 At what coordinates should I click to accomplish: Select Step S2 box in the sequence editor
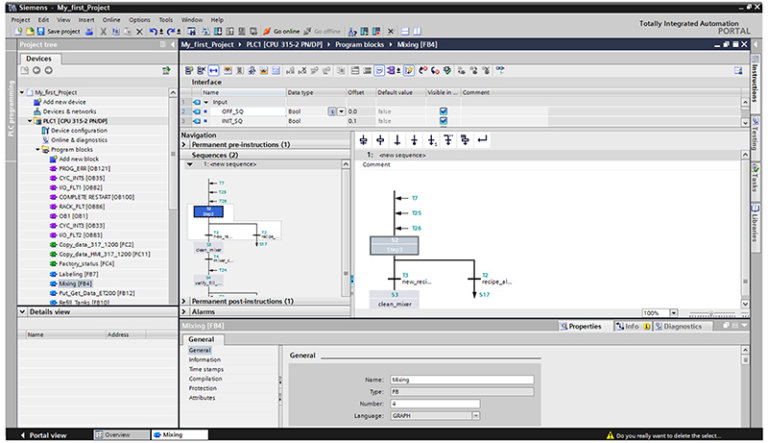[x=394, y=246]
